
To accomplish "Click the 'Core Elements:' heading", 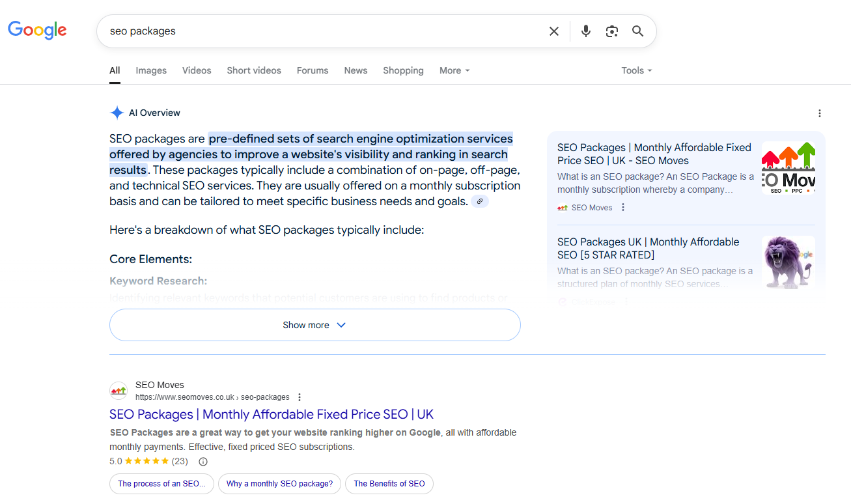I will tap(150, 259).
